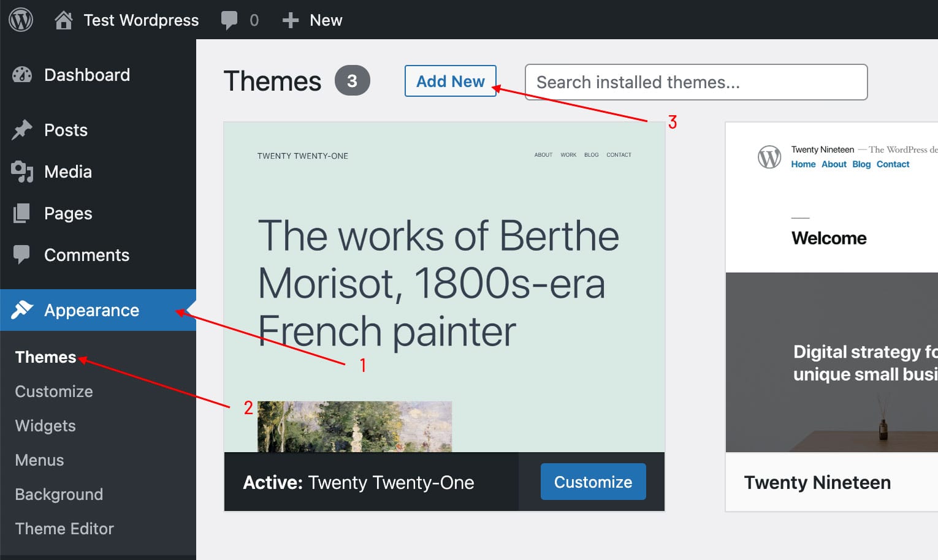This screenshot has width=938, height=560.
Task: Click the Media library icon in sidebar
Action: click(x=22, y=172)
